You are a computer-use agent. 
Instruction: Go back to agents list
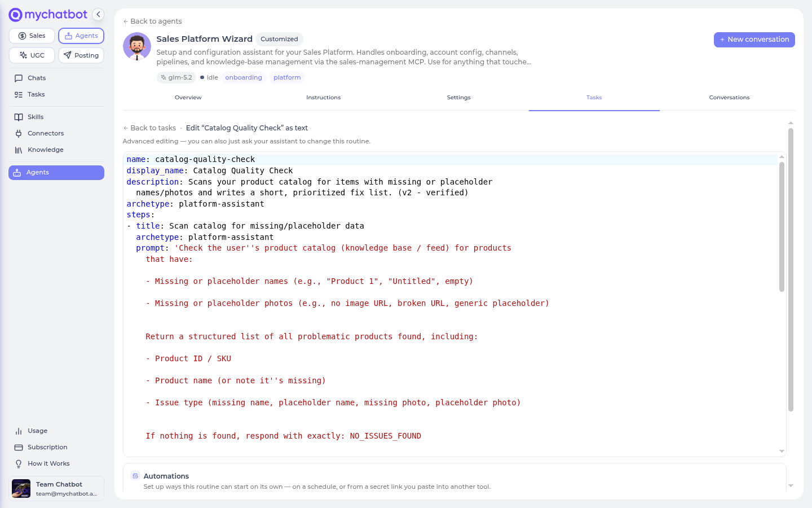pos(152,21)
